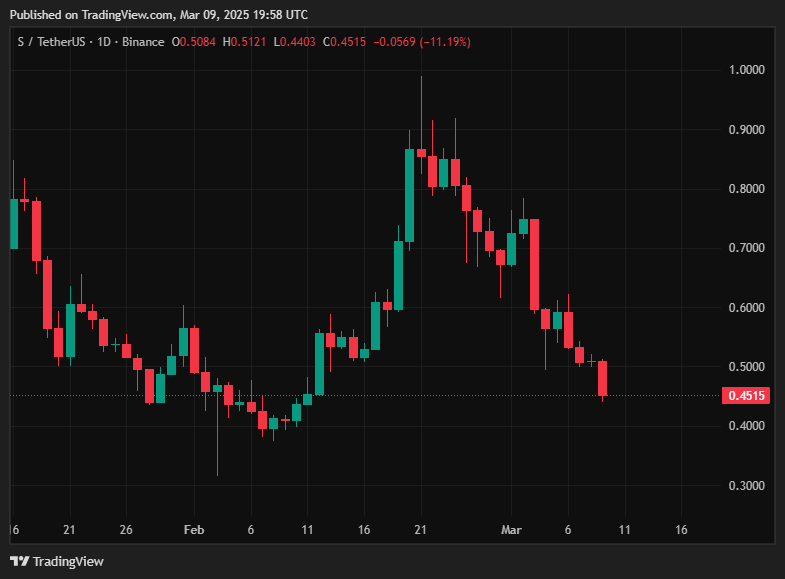
Task: Click the −0.0569 (−11.19%) change readout
Action: coord(422,42)
